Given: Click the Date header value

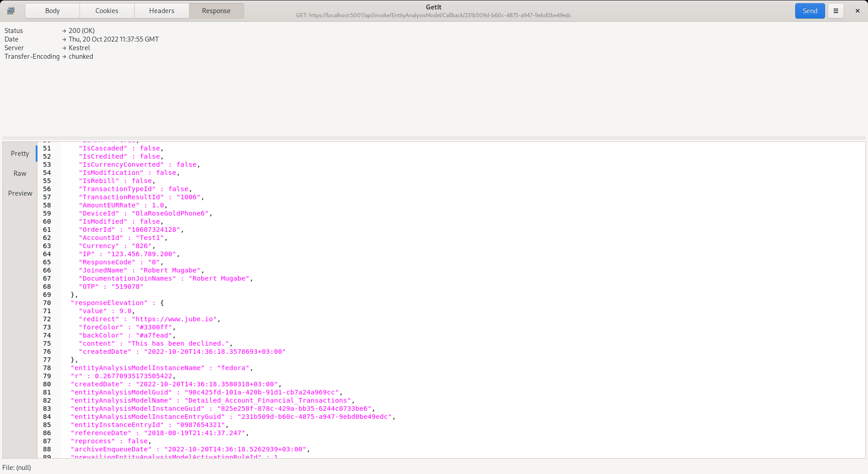Looking at the screenshot, I should (113, 39).
